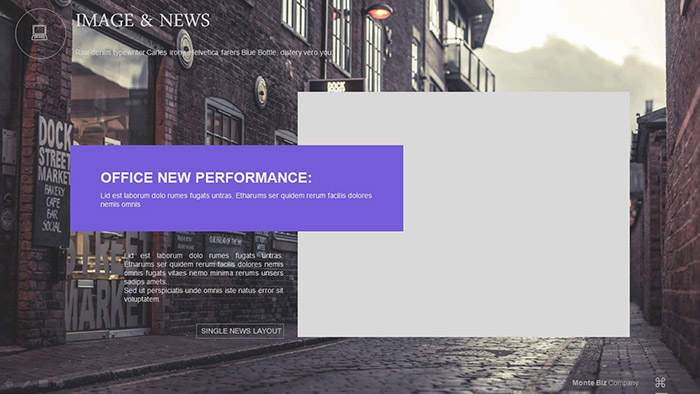Image resolution: width=700 pixels, height=394 pixels.
Task: Open the slideshow slides menu icon
Action: pos(43,384)
